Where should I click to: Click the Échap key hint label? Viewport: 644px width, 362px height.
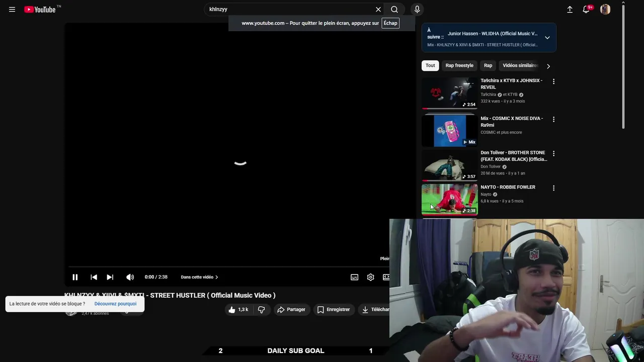(x=390, y=23)
